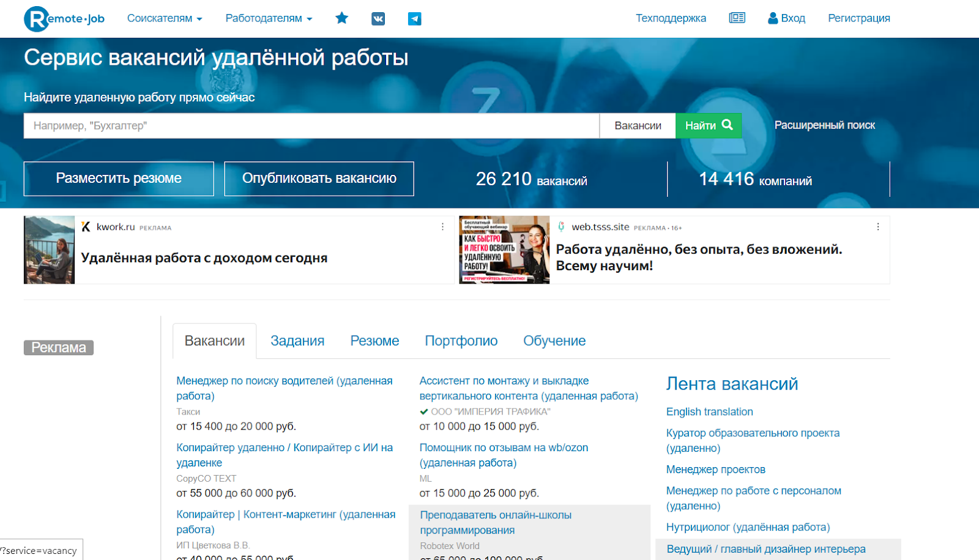The height and width of the screenshot is (560, 979).
Task: Switch to the Задания tab
Action: point(297,341)
